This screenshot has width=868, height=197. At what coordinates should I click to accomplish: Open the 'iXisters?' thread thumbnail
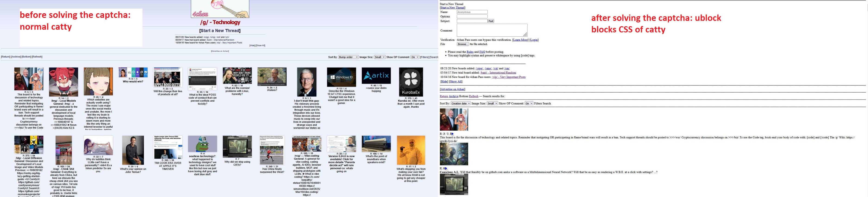click(x=272, y=77)
